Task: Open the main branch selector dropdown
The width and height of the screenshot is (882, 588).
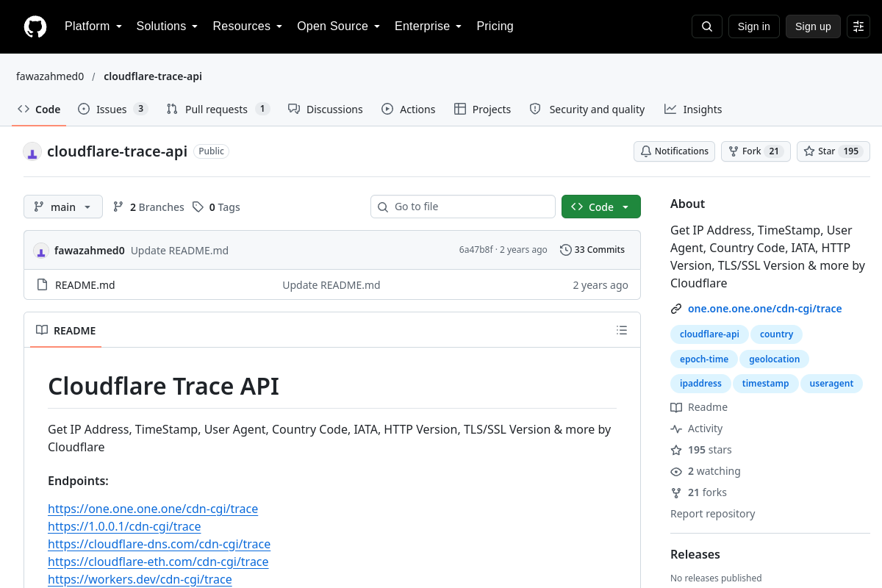Action: (x=63, y=207)
